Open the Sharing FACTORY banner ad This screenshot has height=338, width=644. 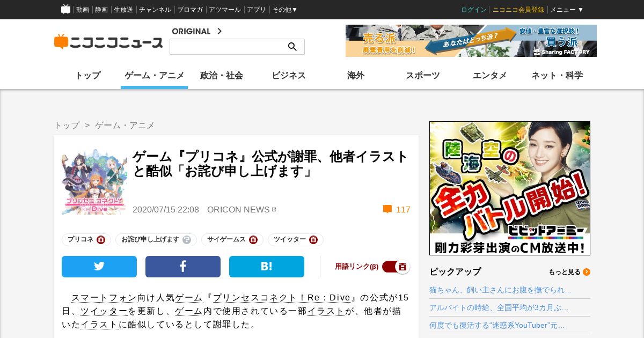click(471, 41)
